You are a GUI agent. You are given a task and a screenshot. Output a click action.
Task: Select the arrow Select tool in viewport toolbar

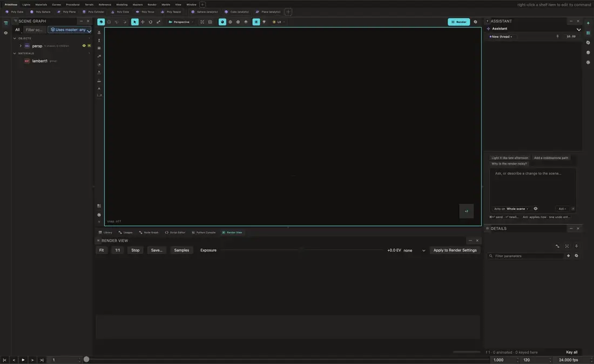coord(134,22)
